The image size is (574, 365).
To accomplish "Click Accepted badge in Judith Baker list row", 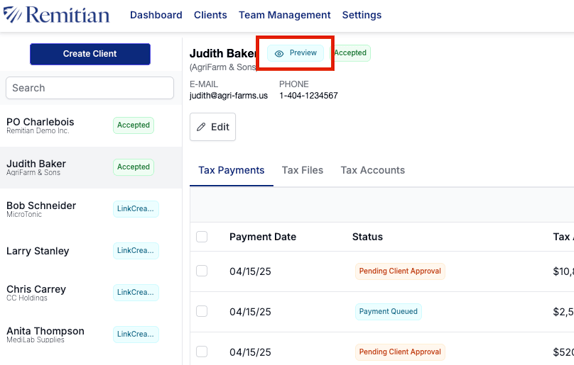I will coord(133,167).
